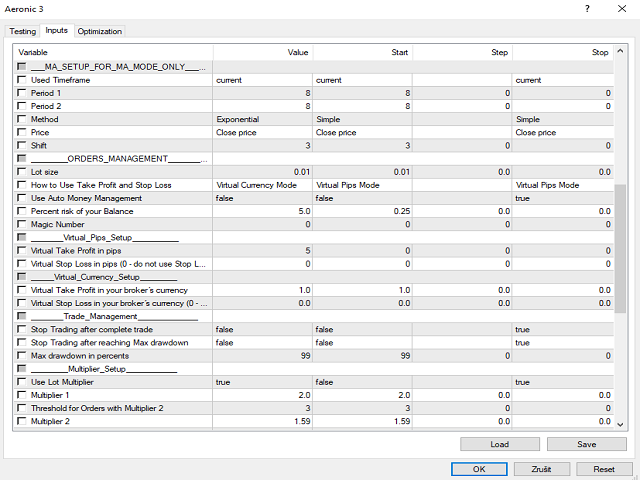Select the Inputs tab
This screenshot has height=480, width=640.
point(57,31)
